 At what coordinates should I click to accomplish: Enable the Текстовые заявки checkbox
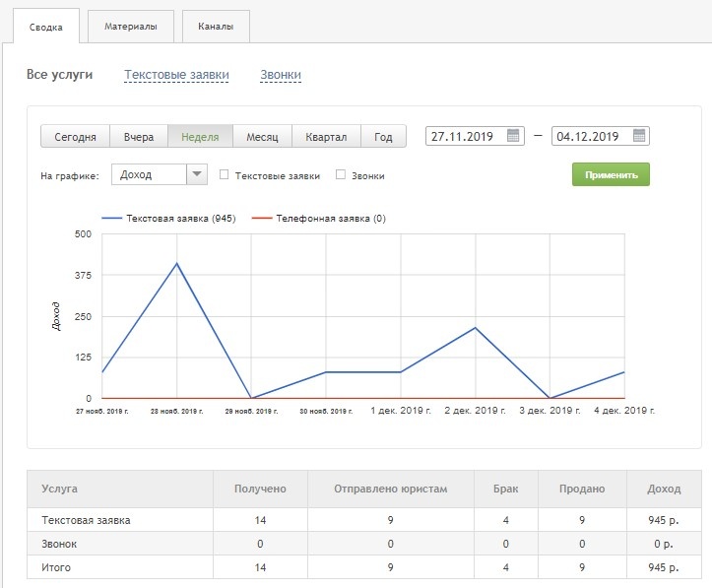coord(225,175)
